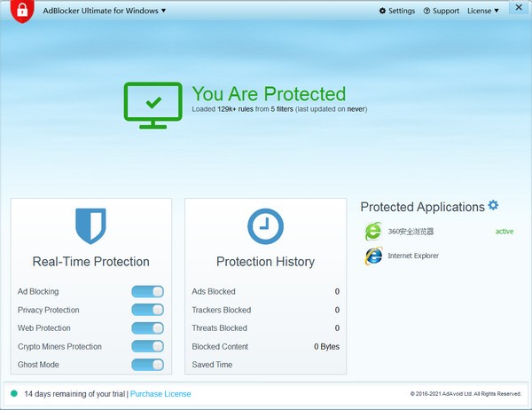
Task: Click the blue Real-Time Protection shield icon
Action: [x=90, y=226]
